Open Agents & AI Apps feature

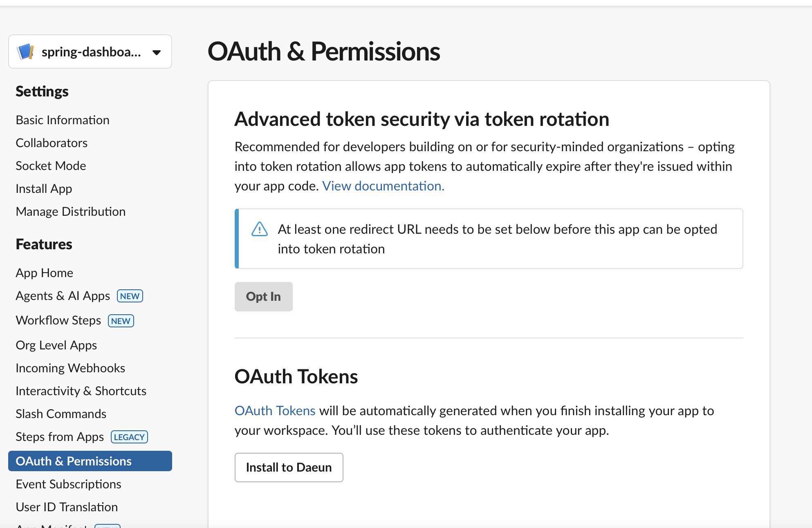pos(63,295)
